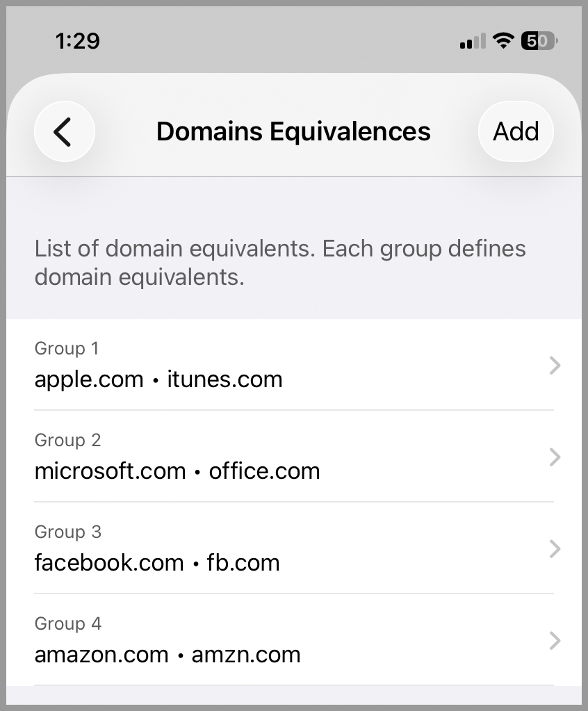The height and width of the screenshot is (711, 588).
Task: Tap the Group 2 label
Action: 67,441
